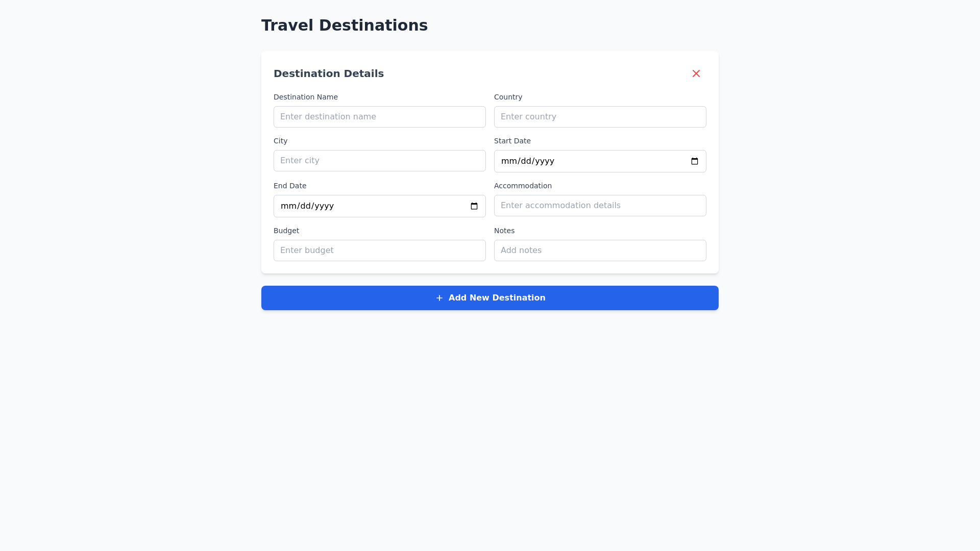The image size is (980, 551).
Task: Select the month segment of End Date
Action: 288,206
